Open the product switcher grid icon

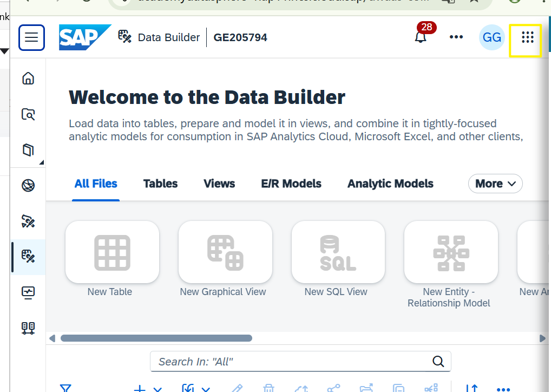coord(528,37)
